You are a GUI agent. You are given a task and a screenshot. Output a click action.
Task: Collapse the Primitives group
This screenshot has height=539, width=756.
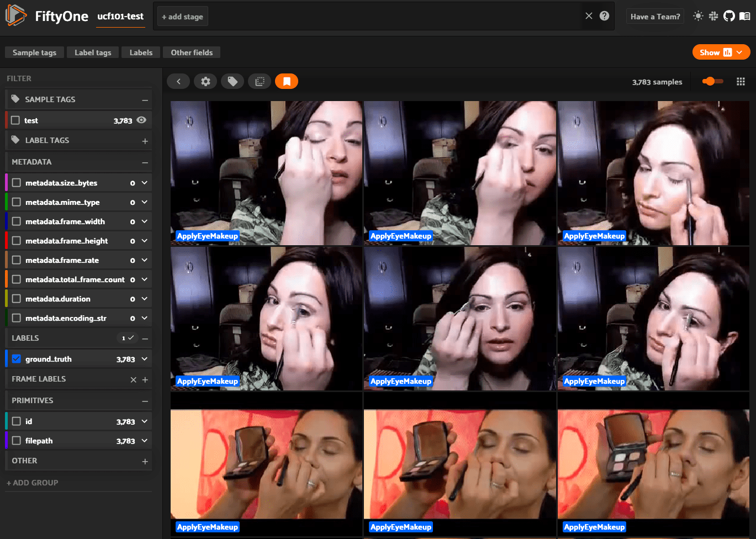click(145, 401)
